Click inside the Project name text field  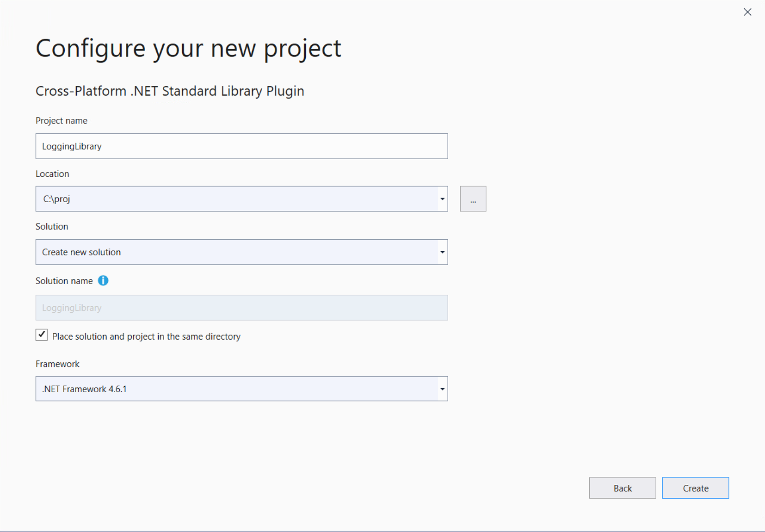[x=241, y=146]
